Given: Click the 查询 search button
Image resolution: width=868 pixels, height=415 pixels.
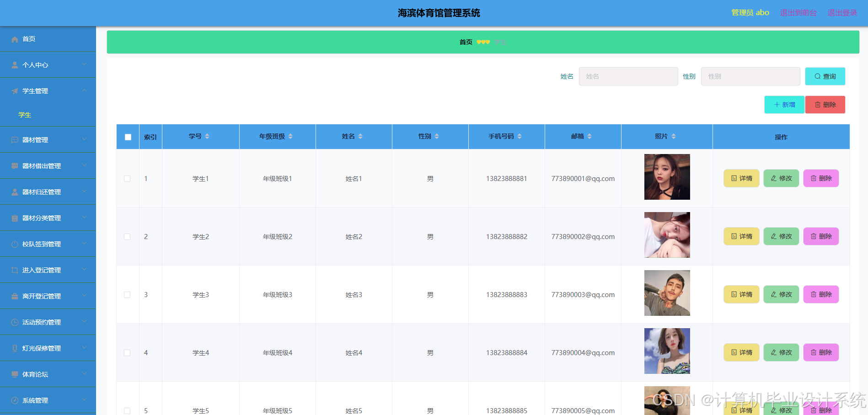Looking at the screenshot, I should point(825,76).
